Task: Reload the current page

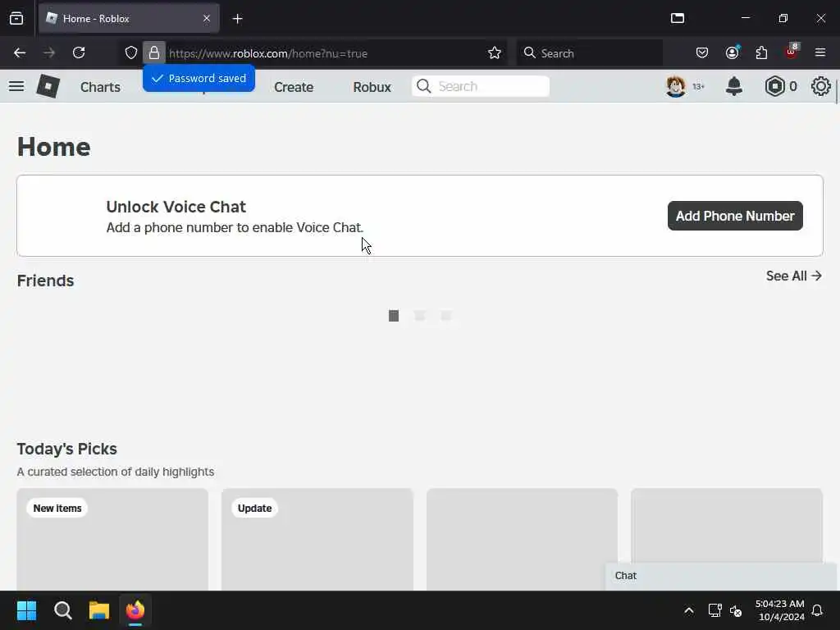Action: [79, 52]
